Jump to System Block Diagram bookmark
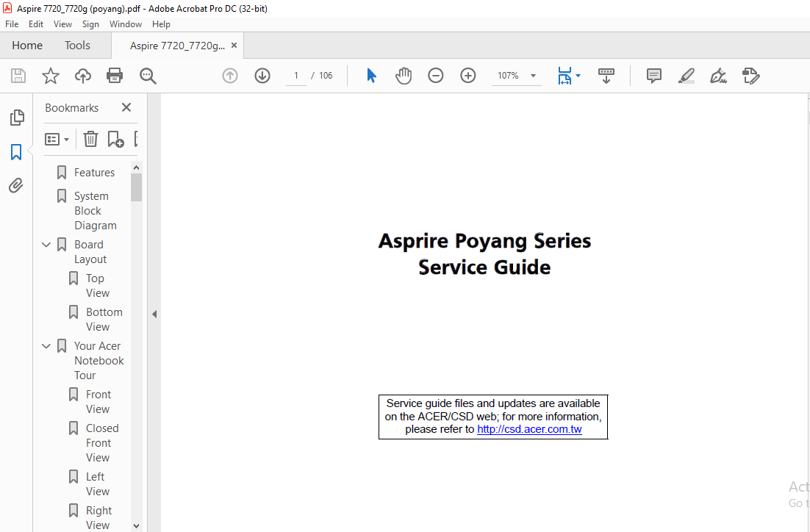The height and width of the screenshot is (532, 810). coord(96,211)
